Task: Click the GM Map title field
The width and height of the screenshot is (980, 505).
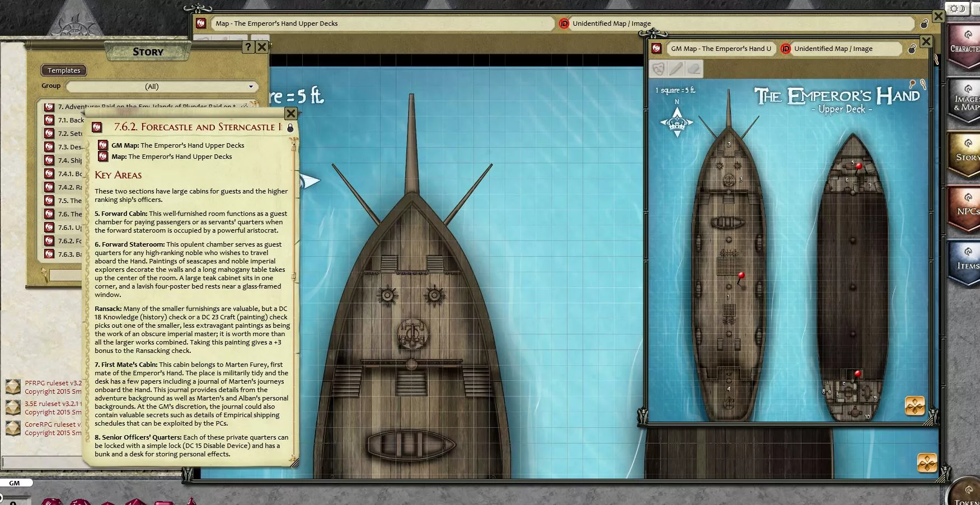Action: (x=720, y=49)
